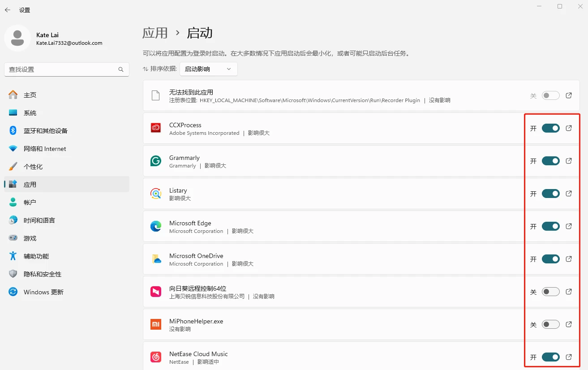Open the external link icon for MiPhoneHelper.exe

[x=569, y=324]
